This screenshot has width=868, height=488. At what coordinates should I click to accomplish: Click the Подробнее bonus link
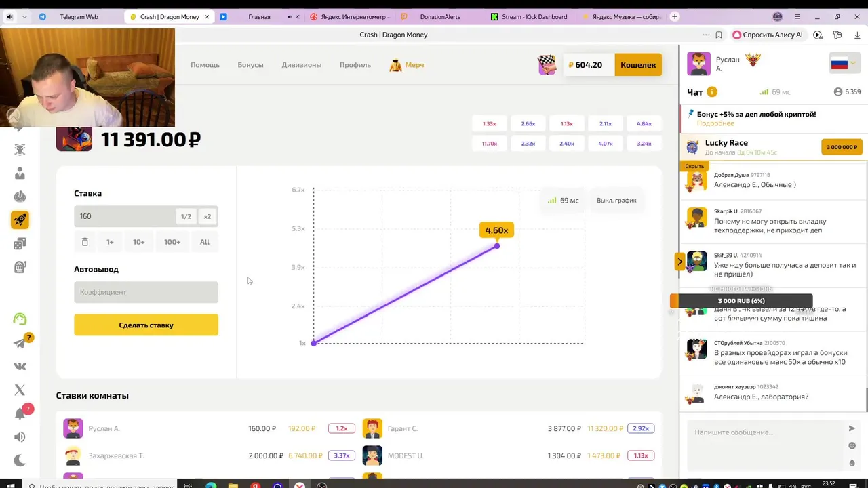[x=715, y=123]
